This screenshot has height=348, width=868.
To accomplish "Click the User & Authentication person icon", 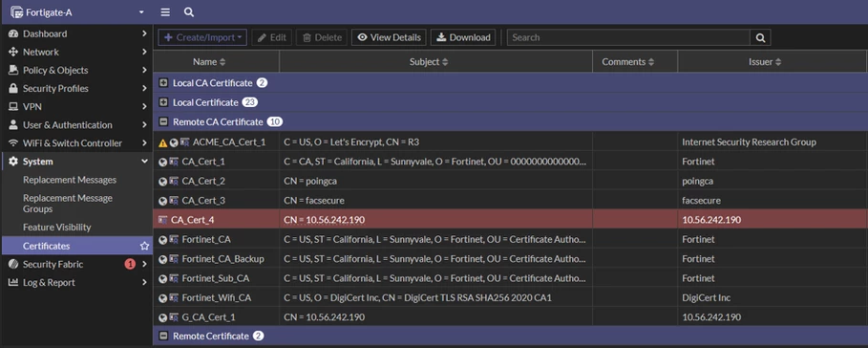I will [13, 125].
